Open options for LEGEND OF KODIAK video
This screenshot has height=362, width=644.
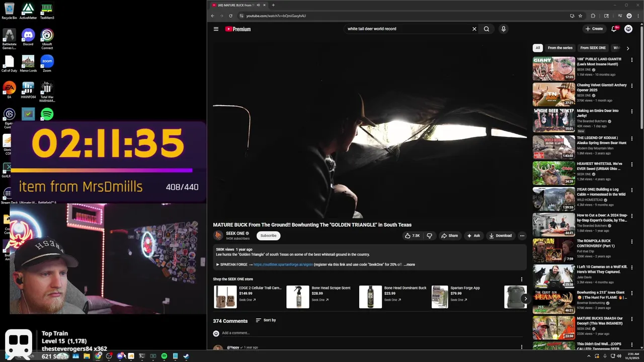(x=632, y=138)
